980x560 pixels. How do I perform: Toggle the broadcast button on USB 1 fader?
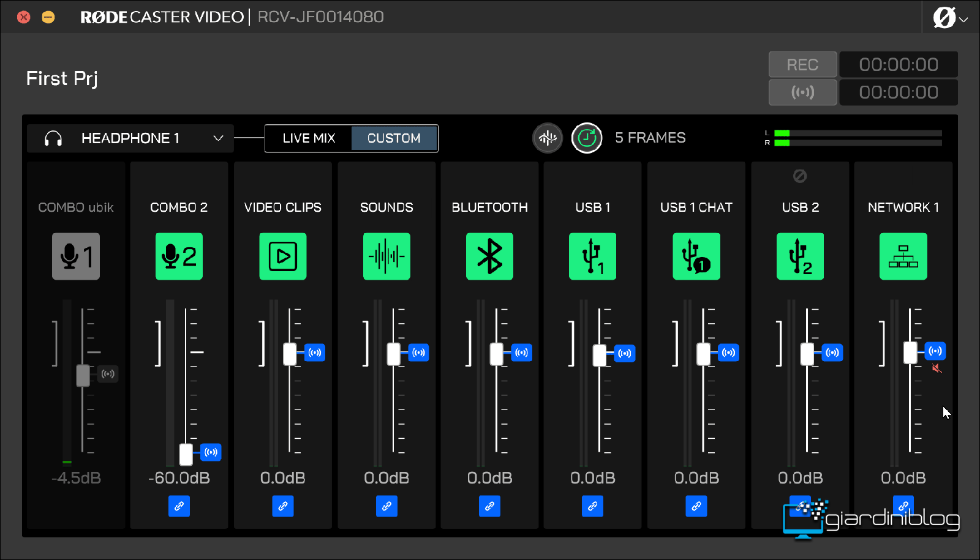point(624,353)
